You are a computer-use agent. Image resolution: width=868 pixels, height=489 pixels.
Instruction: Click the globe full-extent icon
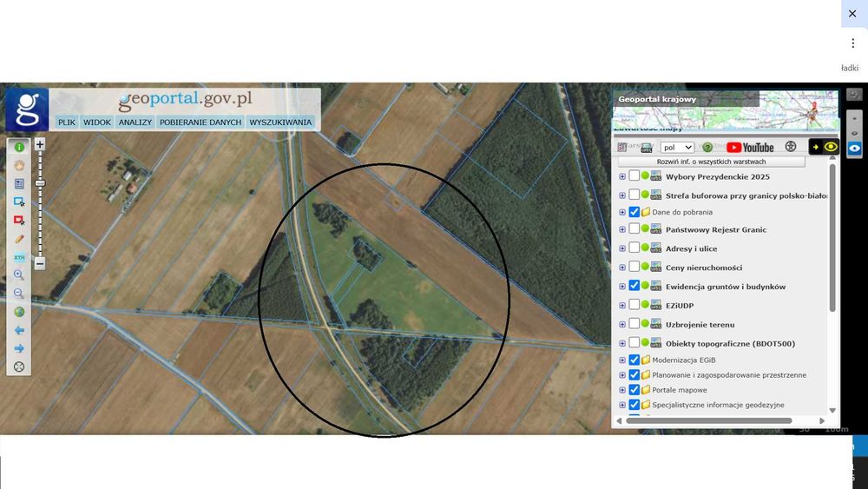pyautogui.click(x=19, y=312)
